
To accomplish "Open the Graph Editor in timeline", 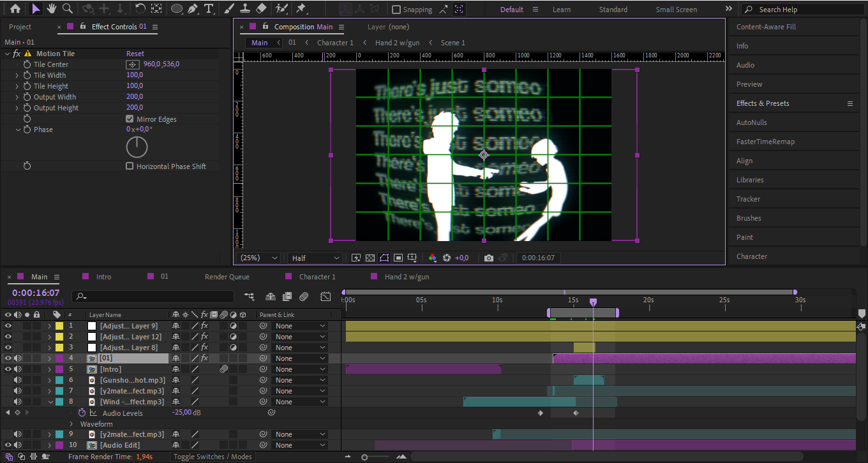I will (x=325, y=297).
